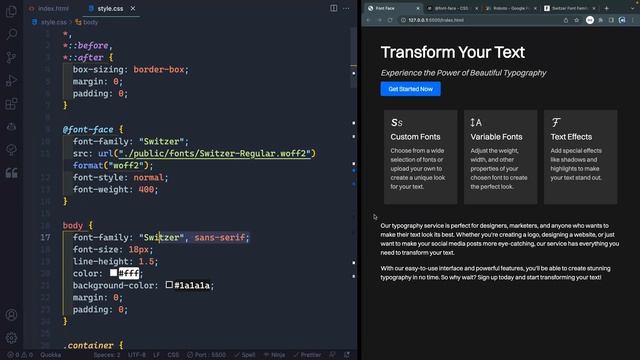Open the #1a1a1a color swatch picker
Screen dimensions: 640x360
pyautogui.click(x=169, y=284)
